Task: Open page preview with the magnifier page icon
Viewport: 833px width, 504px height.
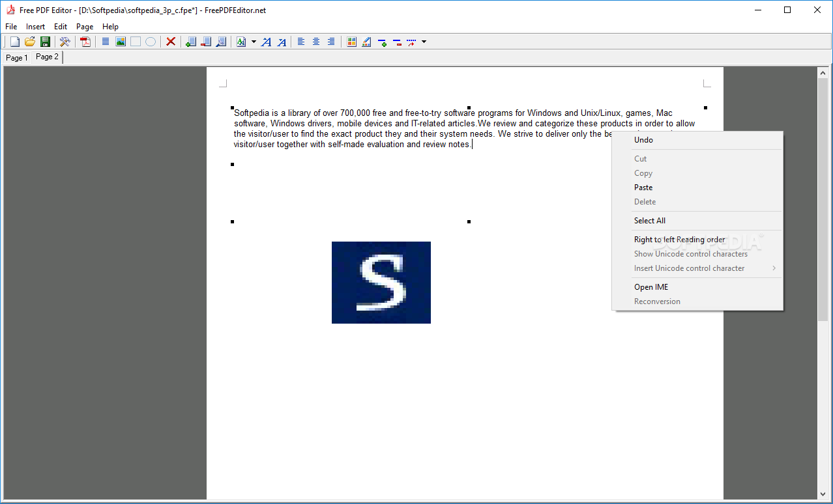Action: click(x=221, y=42)
